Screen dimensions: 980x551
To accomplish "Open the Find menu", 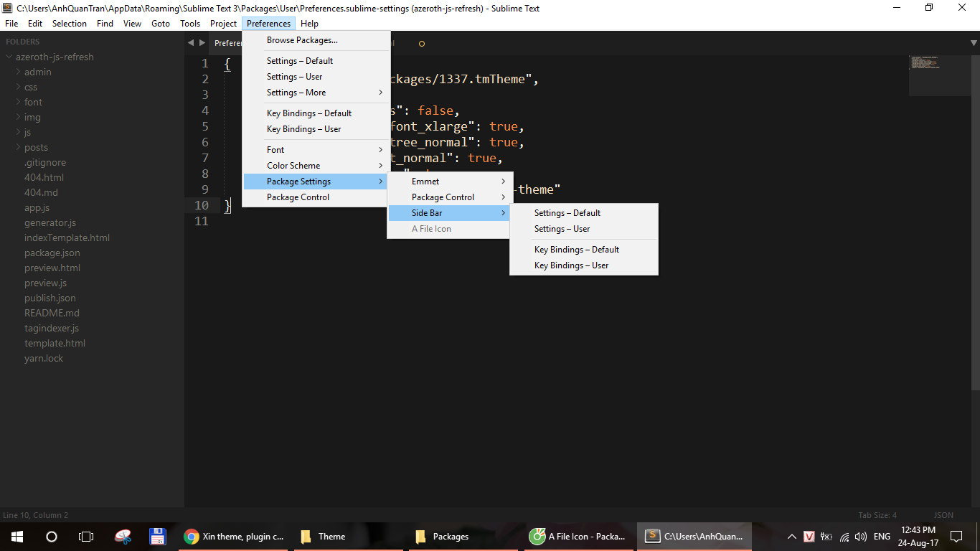I will click(105, 24).
